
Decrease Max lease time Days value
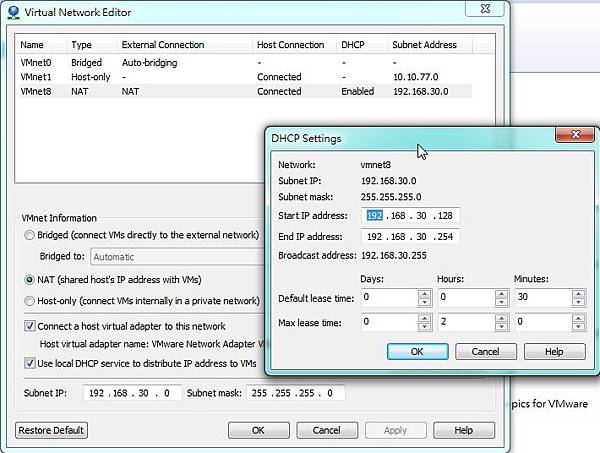click(424, 326)
